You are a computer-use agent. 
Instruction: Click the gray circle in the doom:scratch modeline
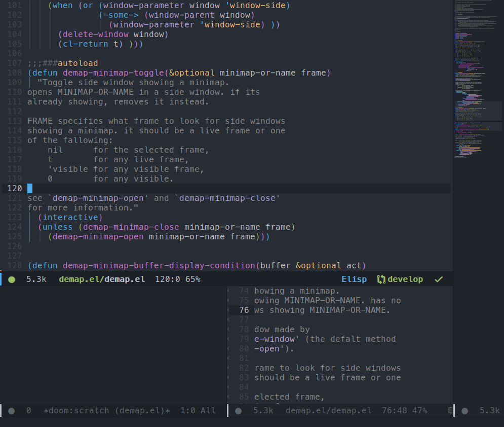click(x=11, y=411)
